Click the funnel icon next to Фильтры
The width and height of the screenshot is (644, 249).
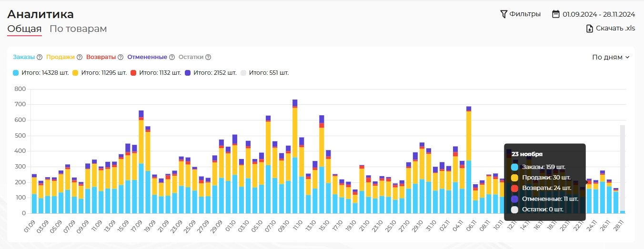(503, 14)
